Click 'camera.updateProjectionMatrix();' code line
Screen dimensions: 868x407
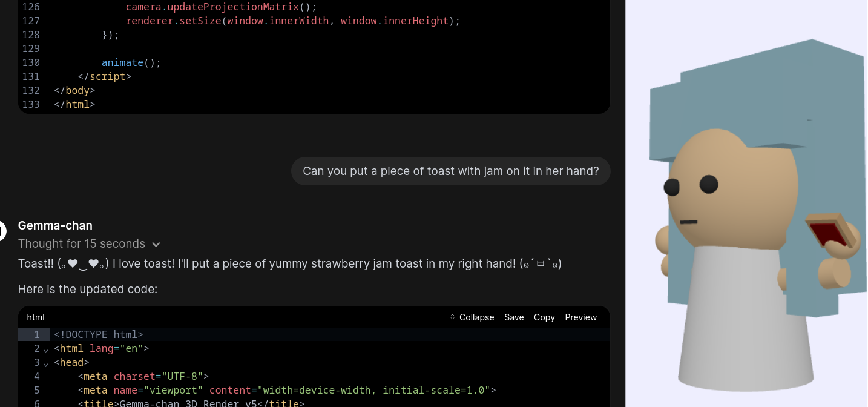pos(221,7)
